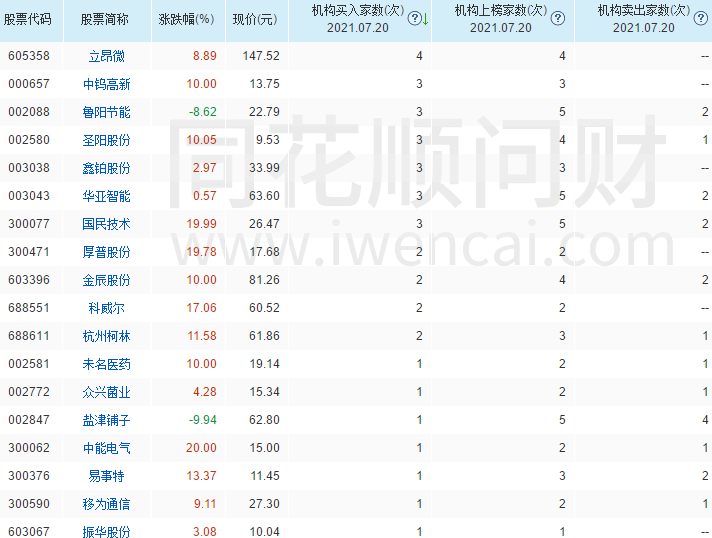
Task: Click price 19.14 for 未名医药
Action: (x=265, y=364)
